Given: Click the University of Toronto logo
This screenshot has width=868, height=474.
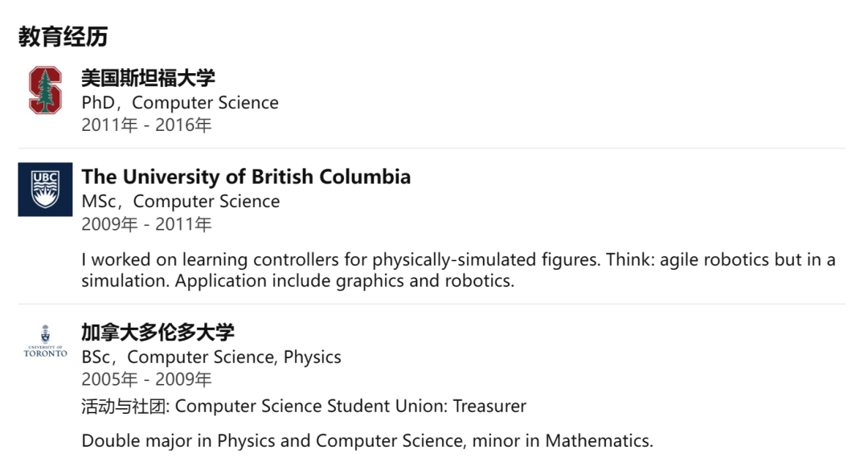Looking at the screenshot, I should (x=45, y=341).
